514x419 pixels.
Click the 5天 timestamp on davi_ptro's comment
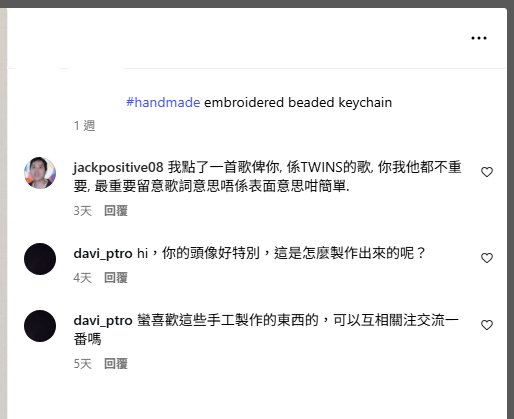[82, 364]
